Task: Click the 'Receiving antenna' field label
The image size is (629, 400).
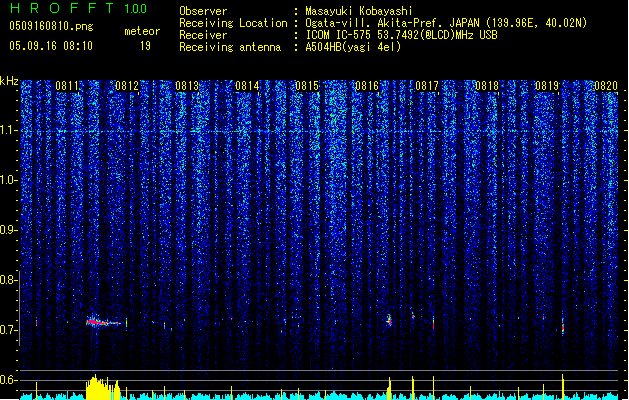Action: tap(230, 47)
